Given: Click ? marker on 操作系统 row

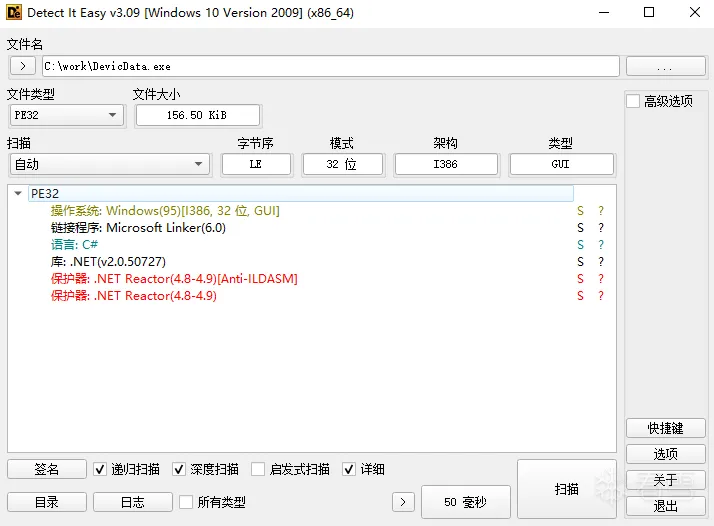Looking at the screenshot, I should 601,211.
